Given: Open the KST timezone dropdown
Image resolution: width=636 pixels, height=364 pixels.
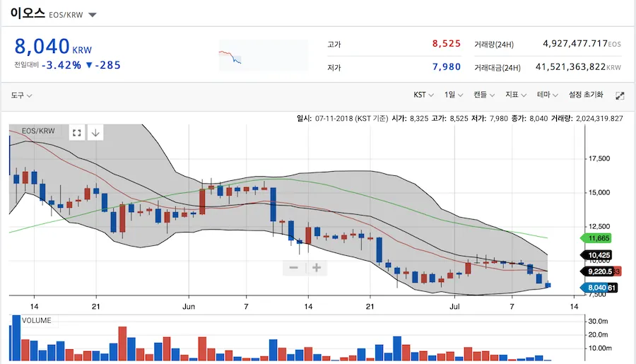Looking at the screenshot, I should (x=423, y=95).
